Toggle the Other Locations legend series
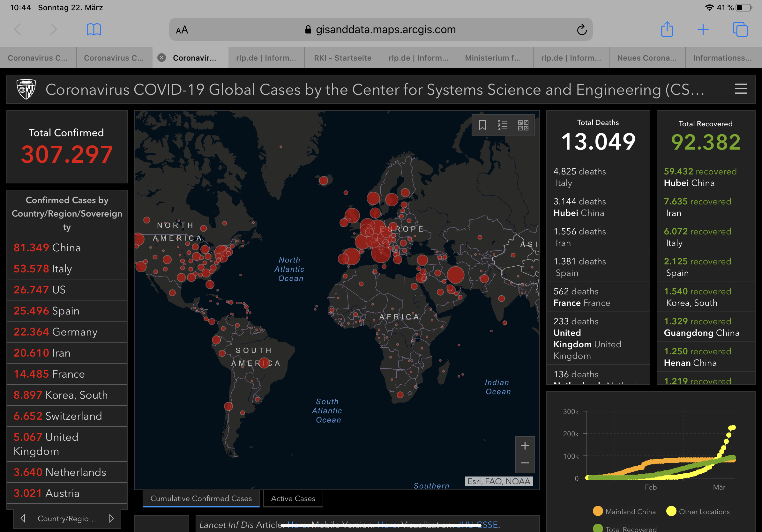This screenshot has width=762, height=532. click(x=698, y=512)
